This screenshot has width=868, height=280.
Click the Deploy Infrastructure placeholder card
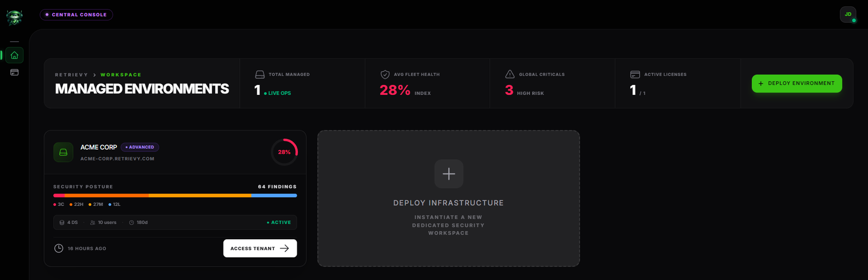point(449,198)
